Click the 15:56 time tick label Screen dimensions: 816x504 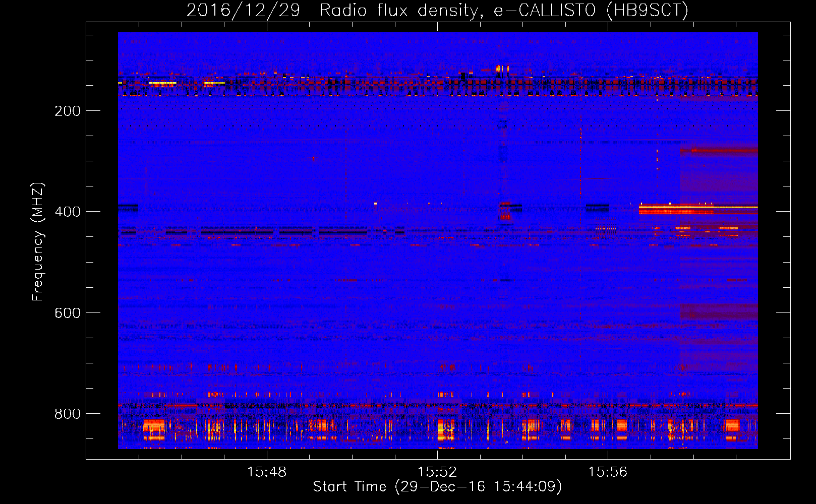608,472
